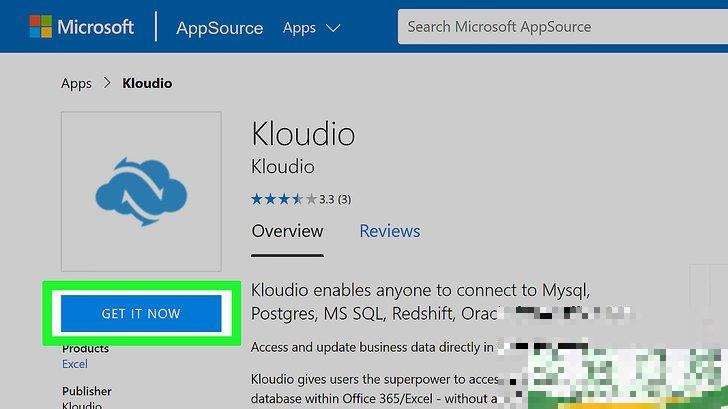The height and width of the screenshot is (409, 728).
Task: Click the 'Kloudio enables anyone' description paragraph
Action: click(x=420, y=302)
